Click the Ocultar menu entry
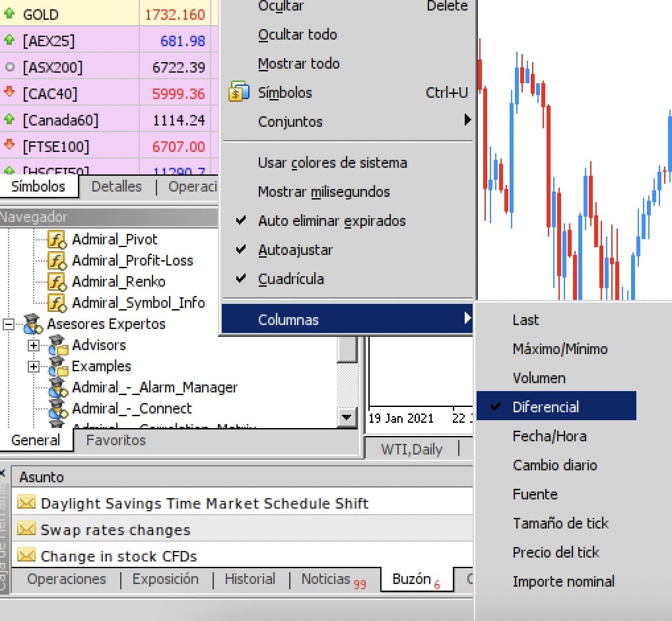The image size is (672, 621). tap(347, 8)
